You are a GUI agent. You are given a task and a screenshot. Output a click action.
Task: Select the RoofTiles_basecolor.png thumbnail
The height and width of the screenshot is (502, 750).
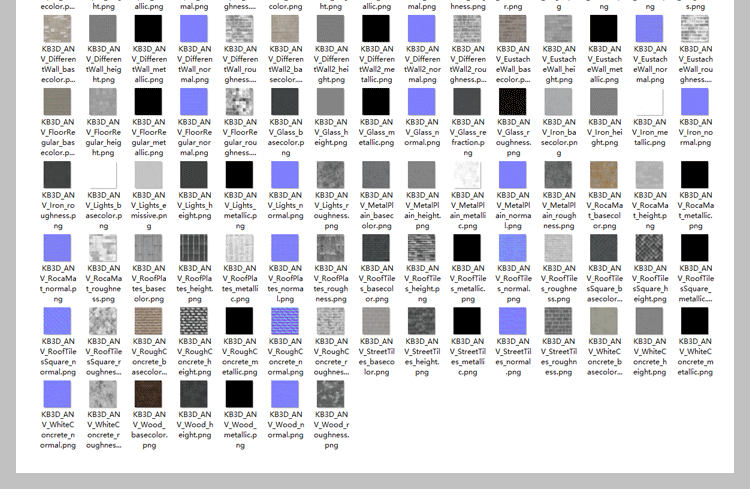click(376, 248)
